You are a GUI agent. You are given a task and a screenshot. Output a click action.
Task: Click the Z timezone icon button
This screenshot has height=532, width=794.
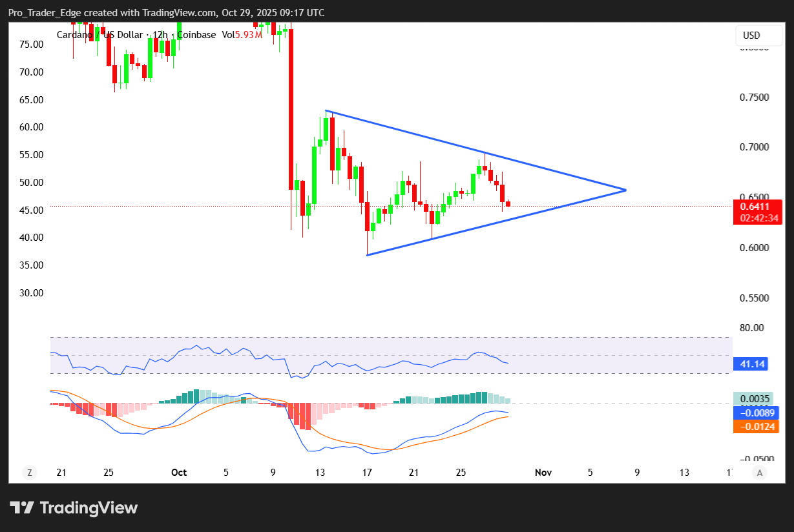pos(29,473)
